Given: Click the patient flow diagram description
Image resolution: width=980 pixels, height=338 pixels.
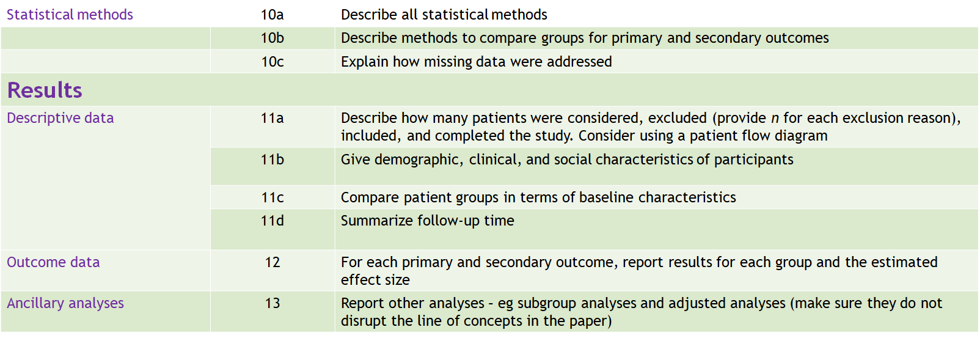Looking at the screenshot, I should [x=650, y=127].
